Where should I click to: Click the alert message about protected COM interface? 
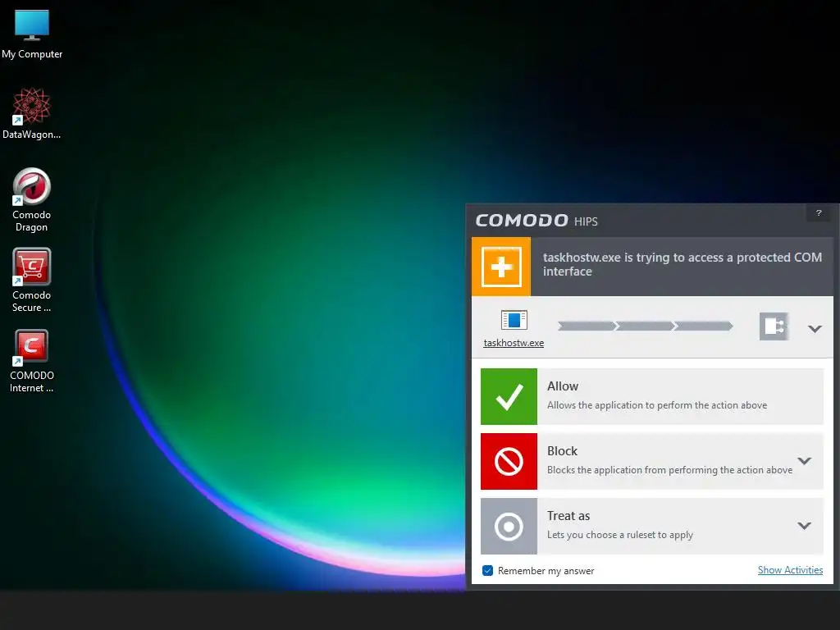point(682,264)
